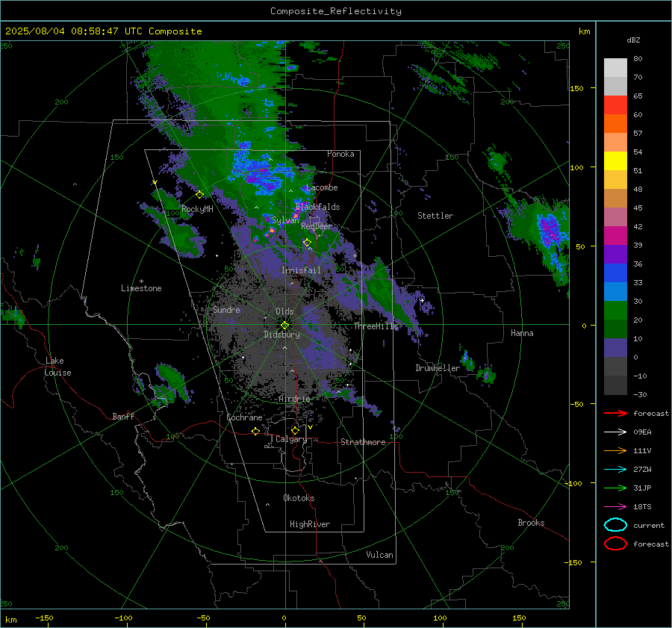Click the Lacombe city label

click(x=322, y=187)
